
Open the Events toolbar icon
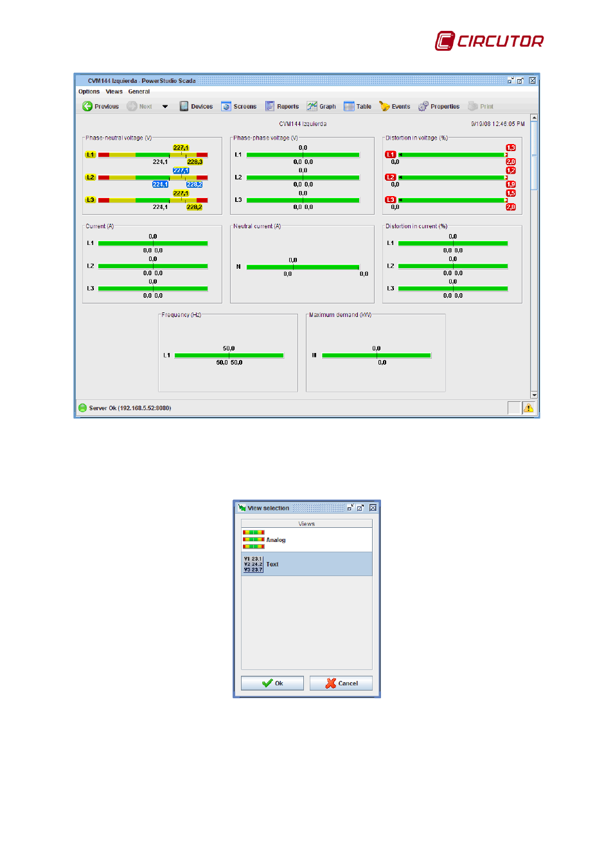click(384, 106)
